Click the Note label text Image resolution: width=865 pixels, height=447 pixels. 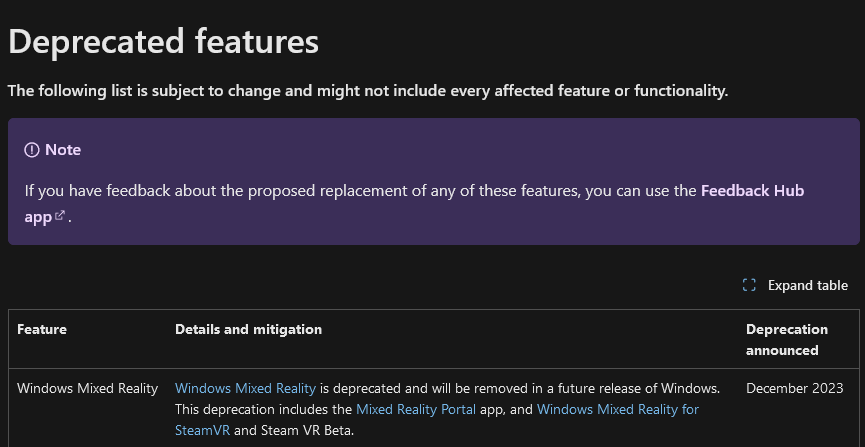(x=63, y=150)
